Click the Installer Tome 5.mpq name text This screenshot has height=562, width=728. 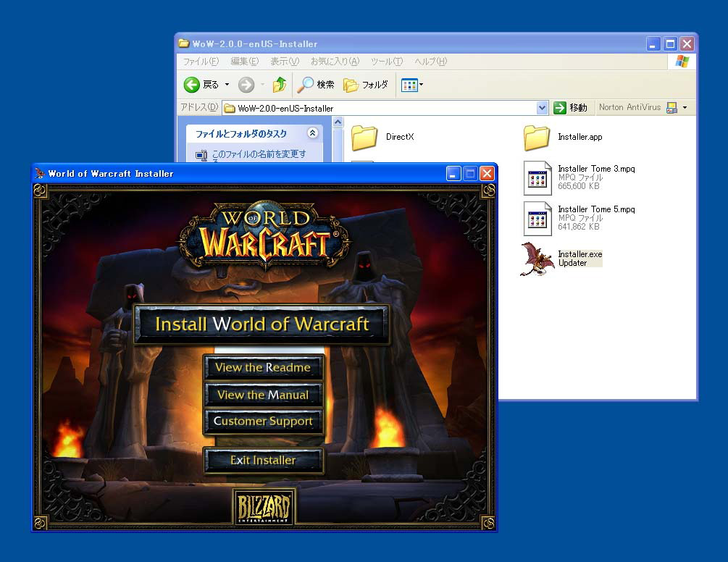[596, 209]
